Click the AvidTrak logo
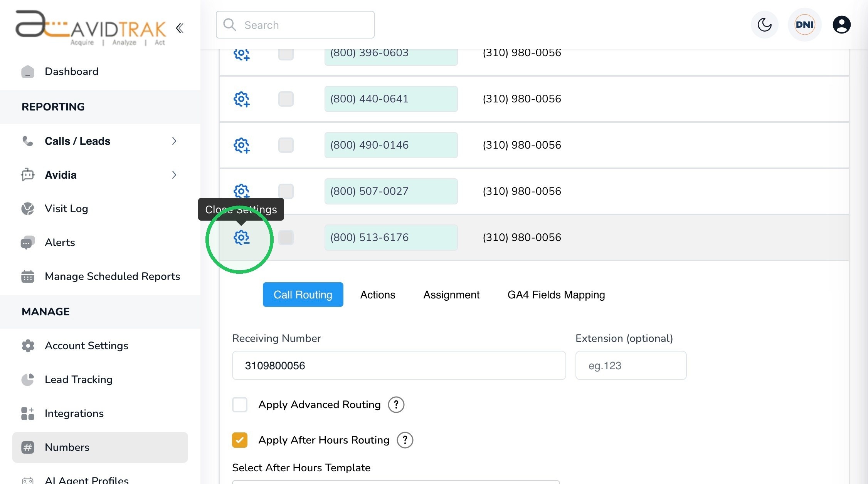The width and height of the screenshot is (868, 484). pyautogui.click(x=91, y=28)
